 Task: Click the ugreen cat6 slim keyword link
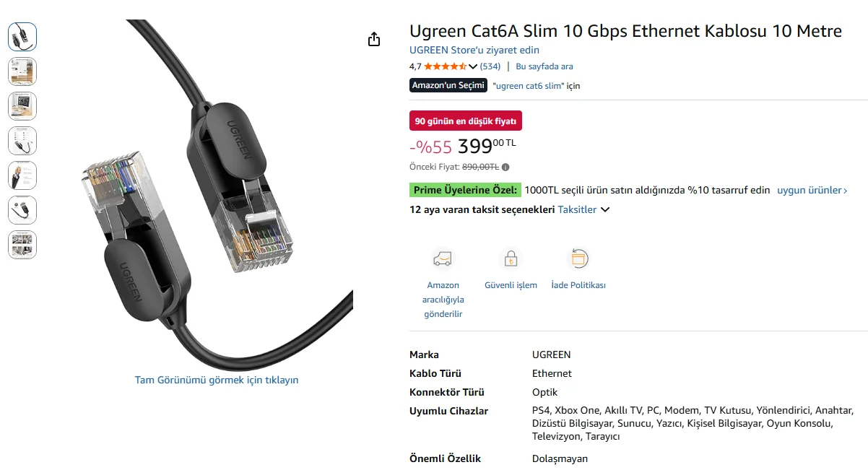coord(529,86)
